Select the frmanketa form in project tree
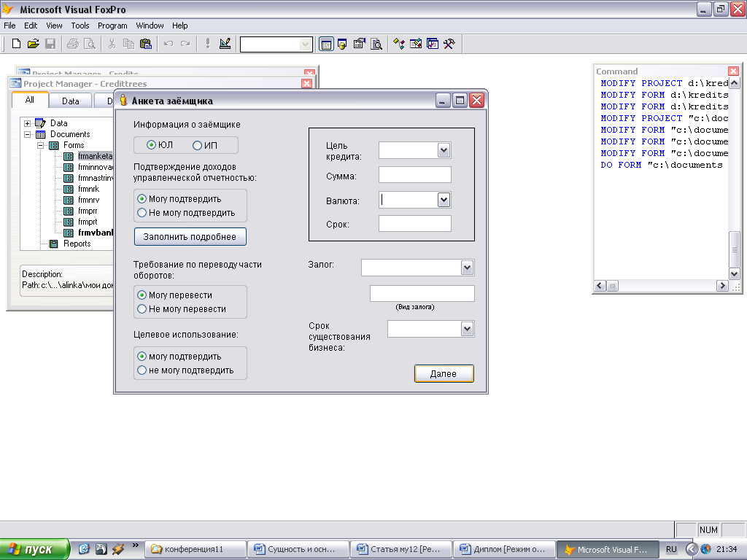 [x=95, y=156]
